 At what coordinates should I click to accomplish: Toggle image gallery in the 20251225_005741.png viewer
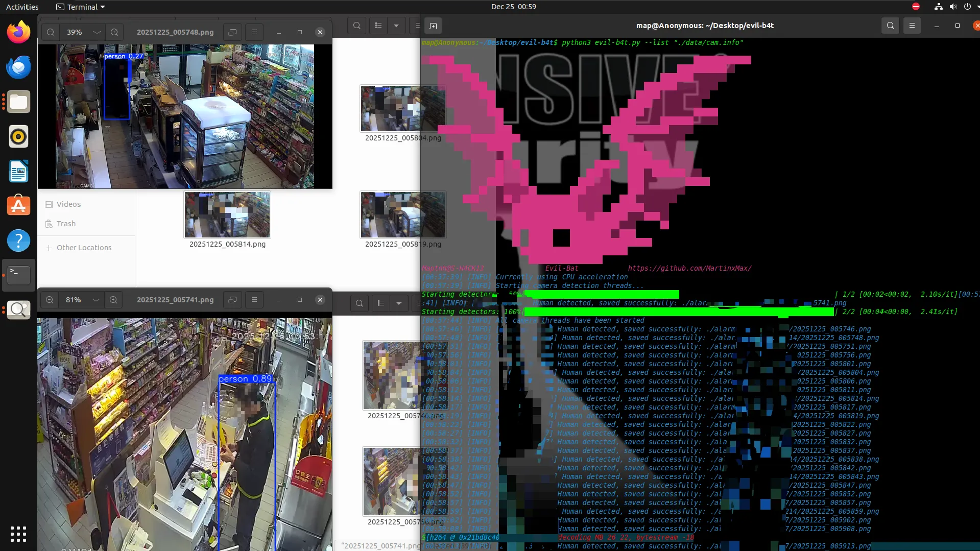click(232, 300)
